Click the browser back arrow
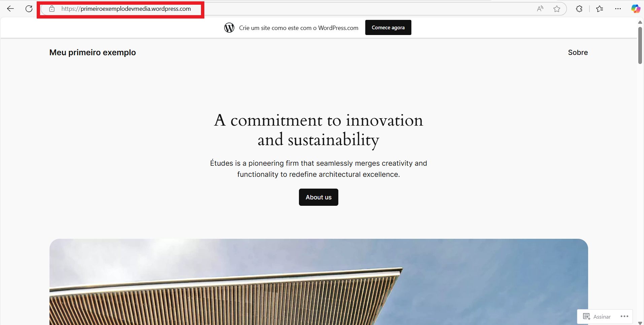This screenshot has width=644, height=325. pyautogui.click(x=10, y=9)
